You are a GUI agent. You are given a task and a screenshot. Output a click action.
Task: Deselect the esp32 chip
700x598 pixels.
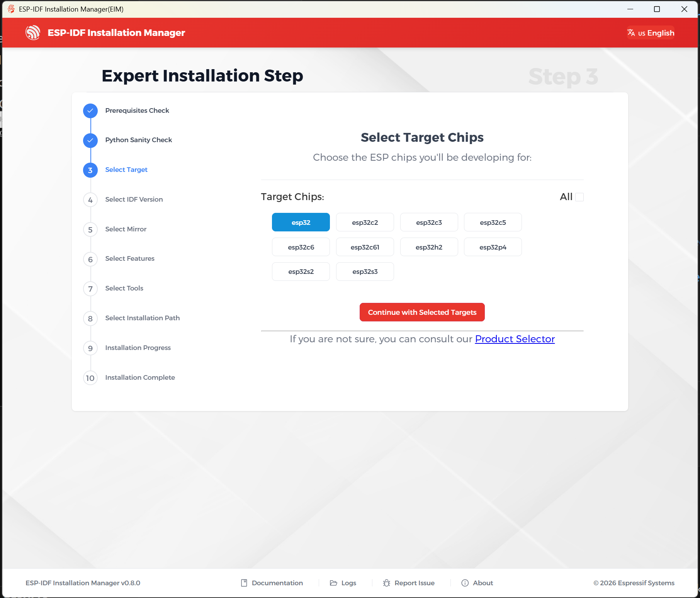[301, 222]
